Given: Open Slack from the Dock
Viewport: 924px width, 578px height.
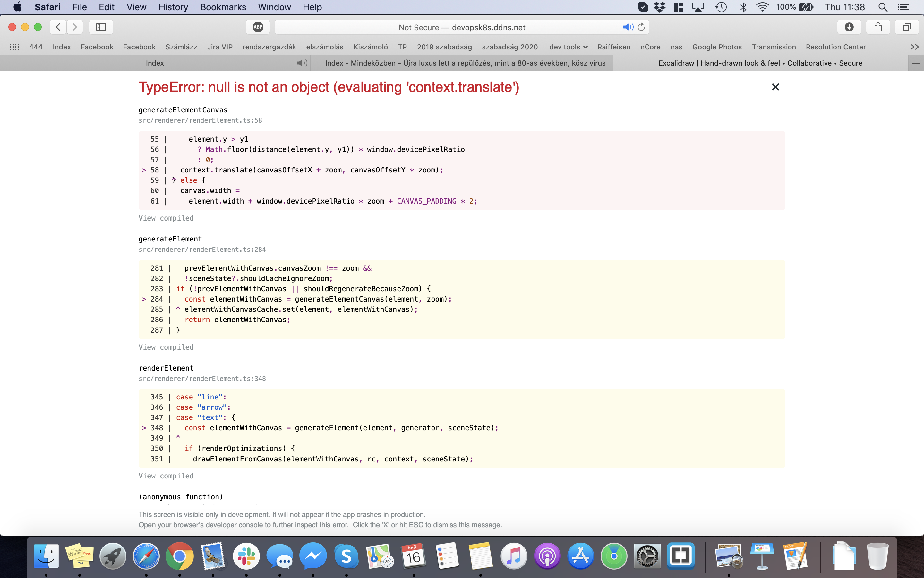Looking at the screenshot, I should [246, 556].
